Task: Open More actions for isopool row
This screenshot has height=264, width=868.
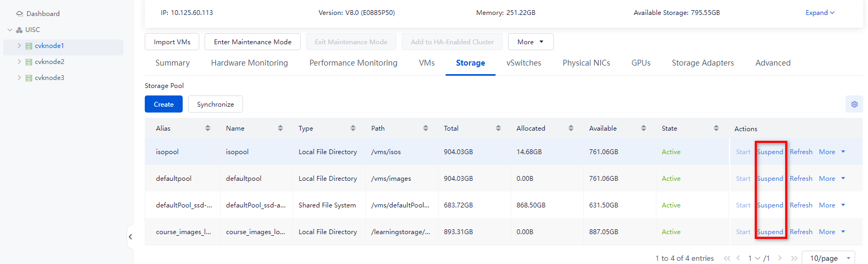Action: pyautogui.click(x=832, y=152)
